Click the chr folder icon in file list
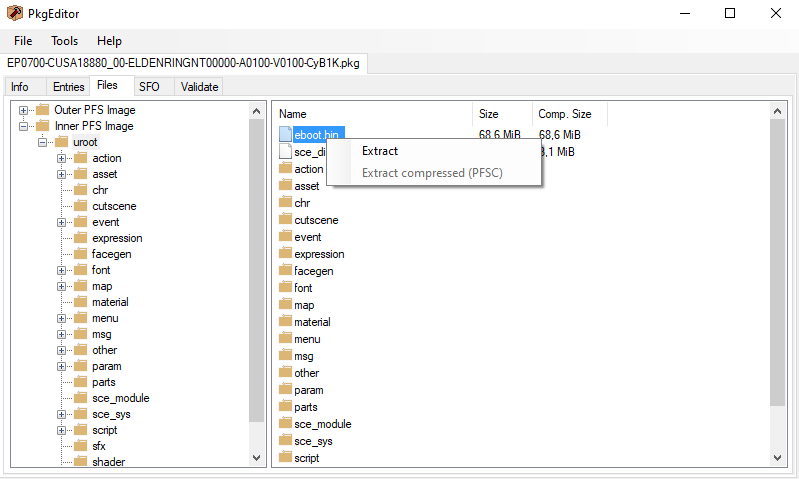This screenshot has height=479, width=799. [285, 202]
